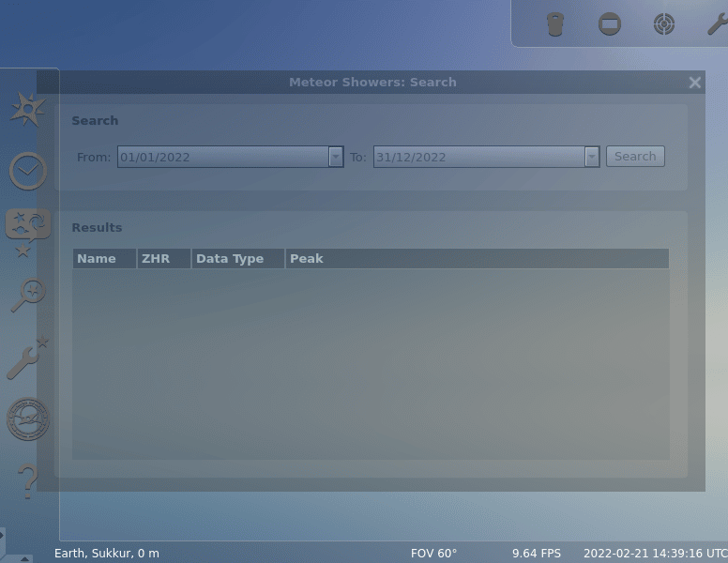Image resolution: width=728 pixels, height=563 pixels.
Task: Open the To date dropdown arrow
Action: pyautogui.click(x=591, y=157)
